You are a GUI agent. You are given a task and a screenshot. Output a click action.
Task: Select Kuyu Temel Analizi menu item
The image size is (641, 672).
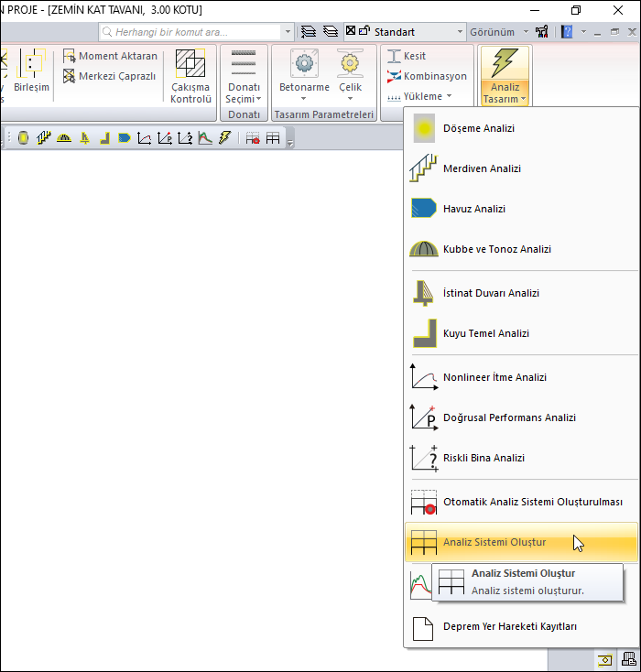[521, 333]
